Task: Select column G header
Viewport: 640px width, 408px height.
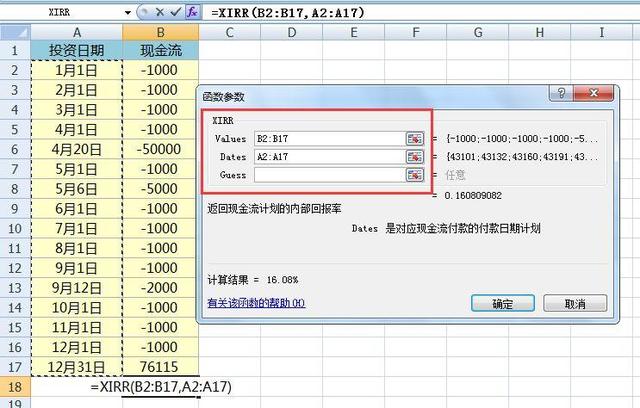Action: [478, 32]
